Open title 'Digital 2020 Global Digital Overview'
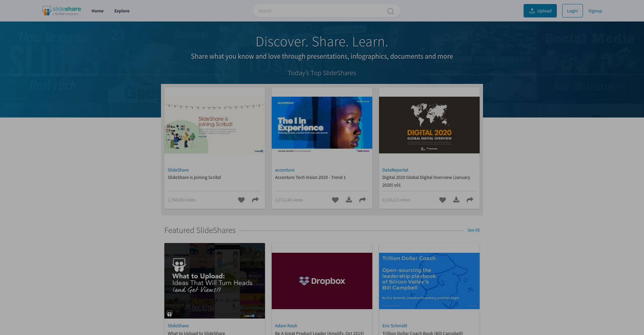644x335 pixels. click(426, 181)
